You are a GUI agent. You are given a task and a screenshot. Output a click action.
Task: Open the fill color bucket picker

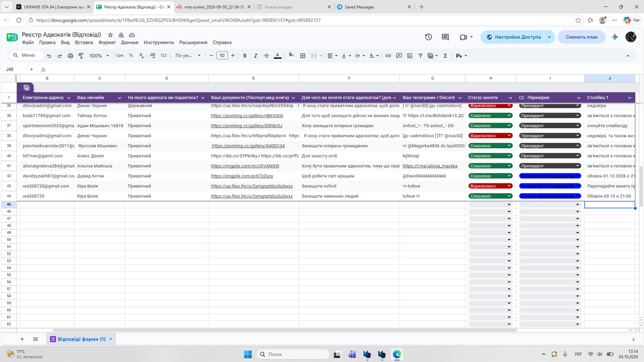point(291,56)
